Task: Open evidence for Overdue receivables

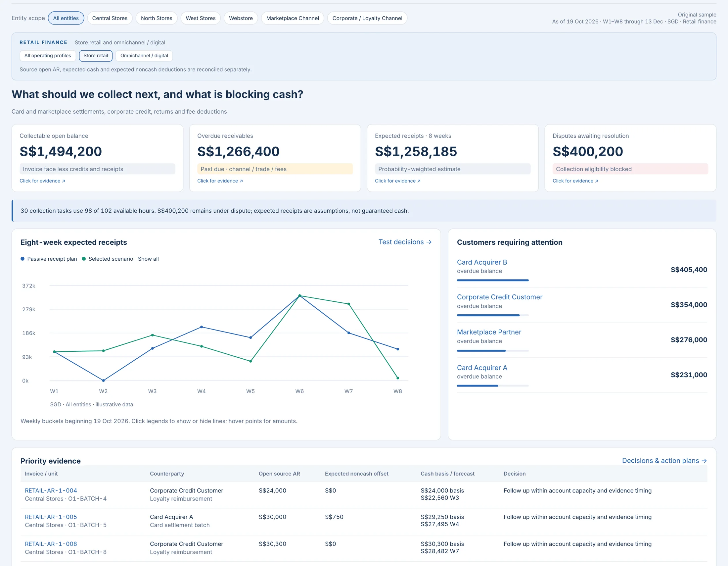Action: click(220, 181)
